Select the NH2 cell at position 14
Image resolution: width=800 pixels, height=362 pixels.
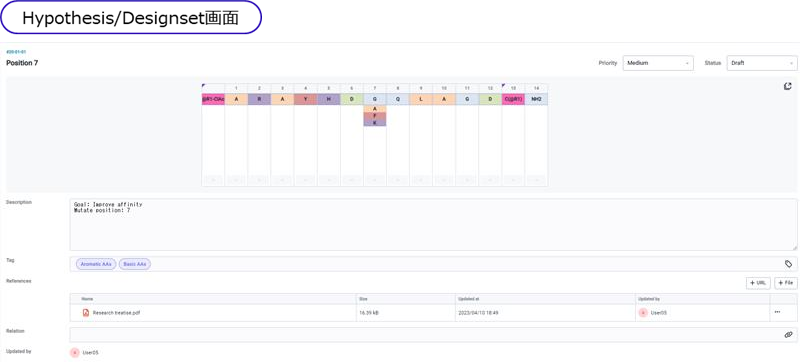(x=536, y=99)
